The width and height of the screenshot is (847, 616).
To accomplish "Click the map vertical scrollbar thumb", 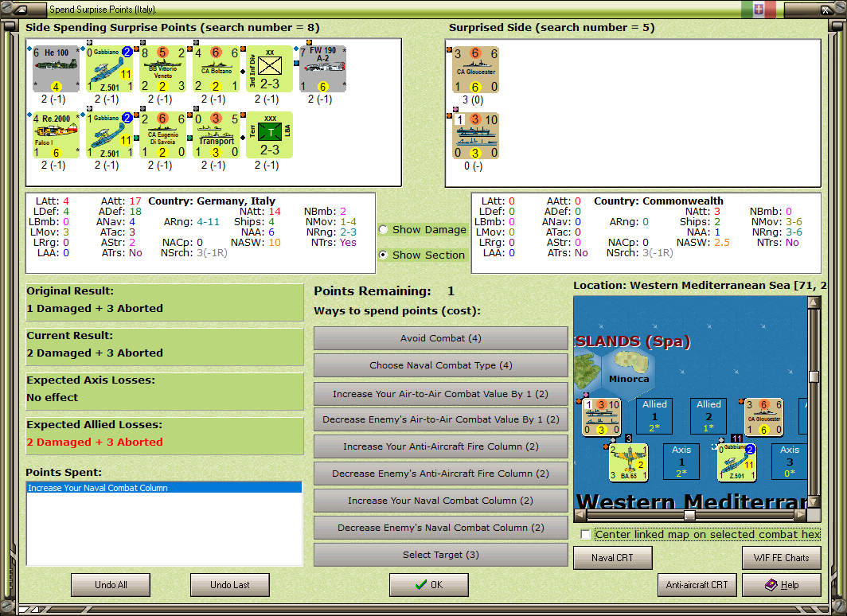I will pos(814,376).
